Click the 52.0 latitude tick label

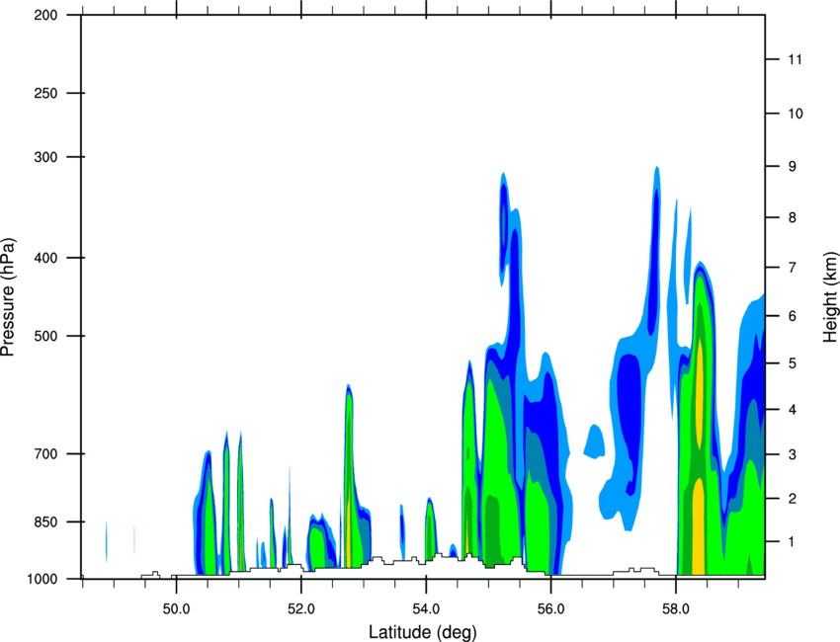tap(301, 608)
